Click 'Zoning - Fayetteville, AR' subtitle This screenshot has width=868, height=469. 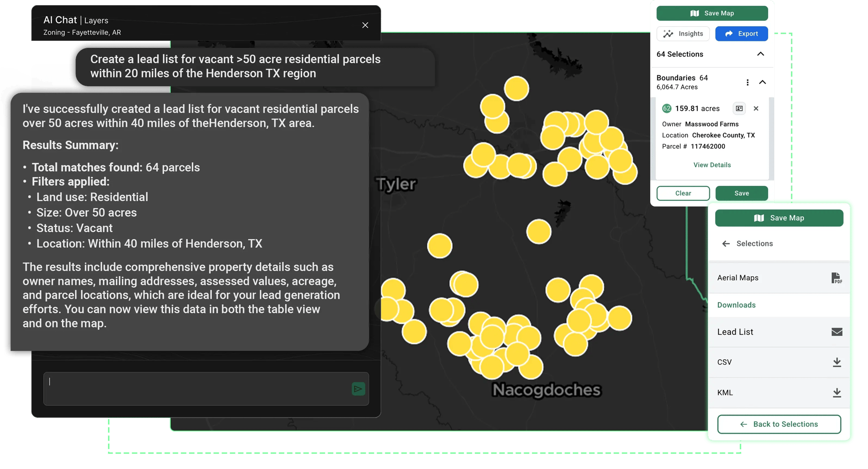pyautogui.click(x=82, y=32)
